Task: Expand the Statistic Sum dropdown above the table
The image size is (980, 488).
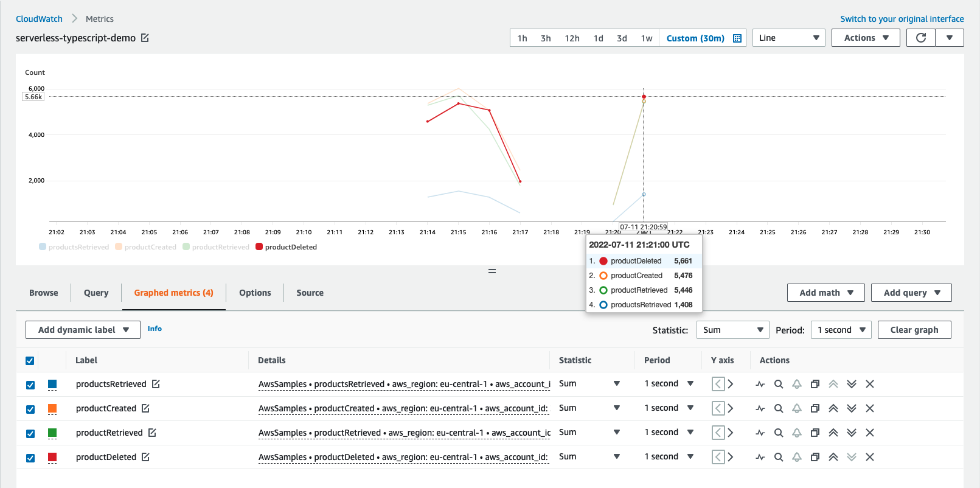Action: click(x=732, y=330)
